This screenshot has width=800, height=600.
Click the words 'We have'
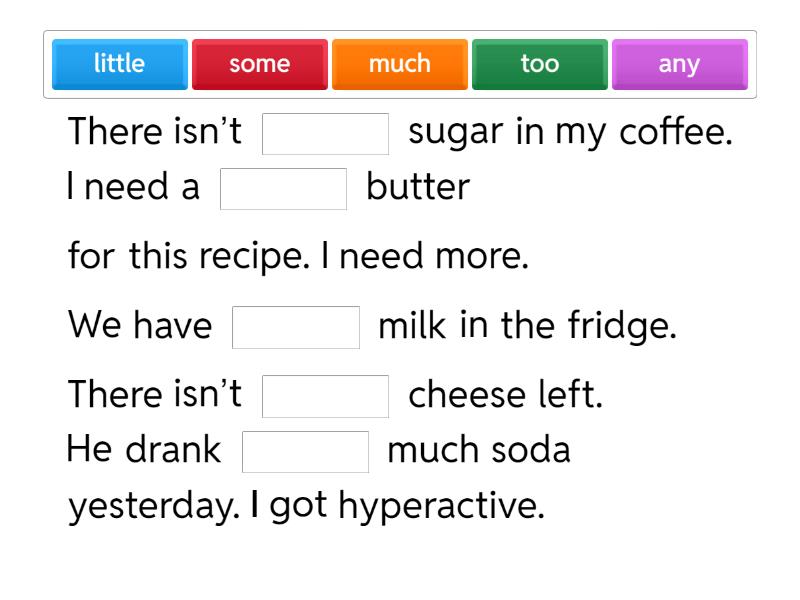140,327
